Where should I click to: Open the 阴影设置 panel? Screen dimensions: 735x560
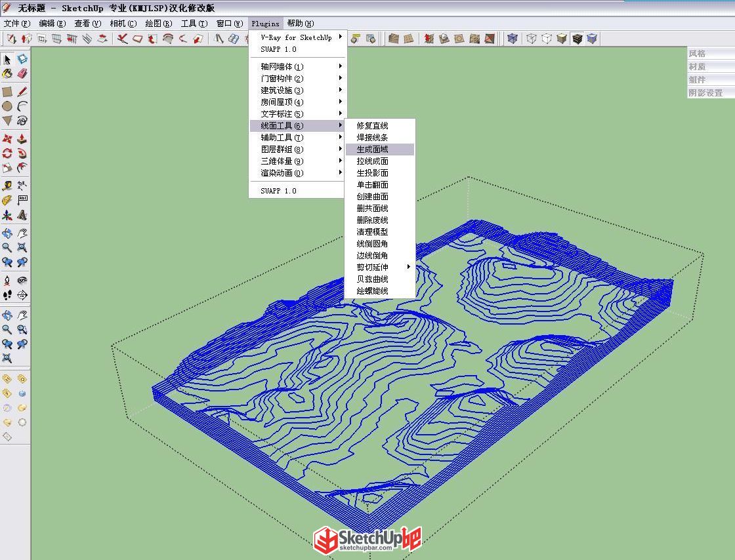pyautogui.click(x=711, y=93)
